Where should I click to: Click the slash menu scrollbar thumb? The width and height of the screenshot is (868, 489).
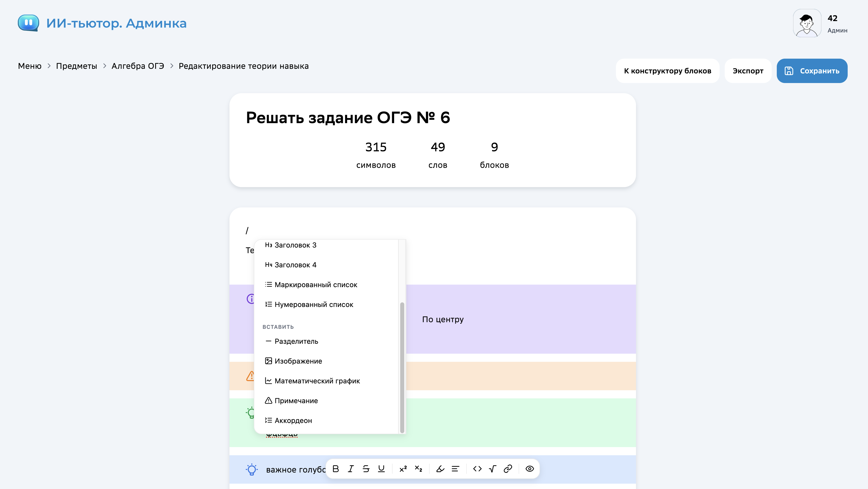[x=402, y=367]
